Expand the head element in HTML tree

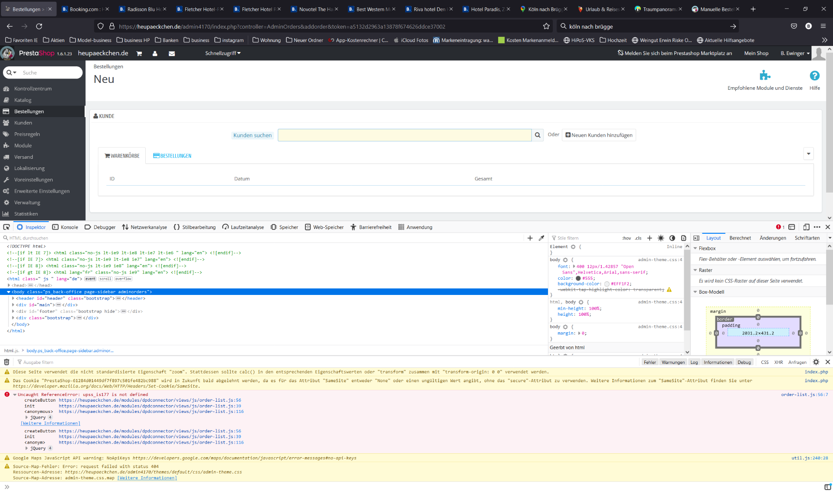[9, 285]
